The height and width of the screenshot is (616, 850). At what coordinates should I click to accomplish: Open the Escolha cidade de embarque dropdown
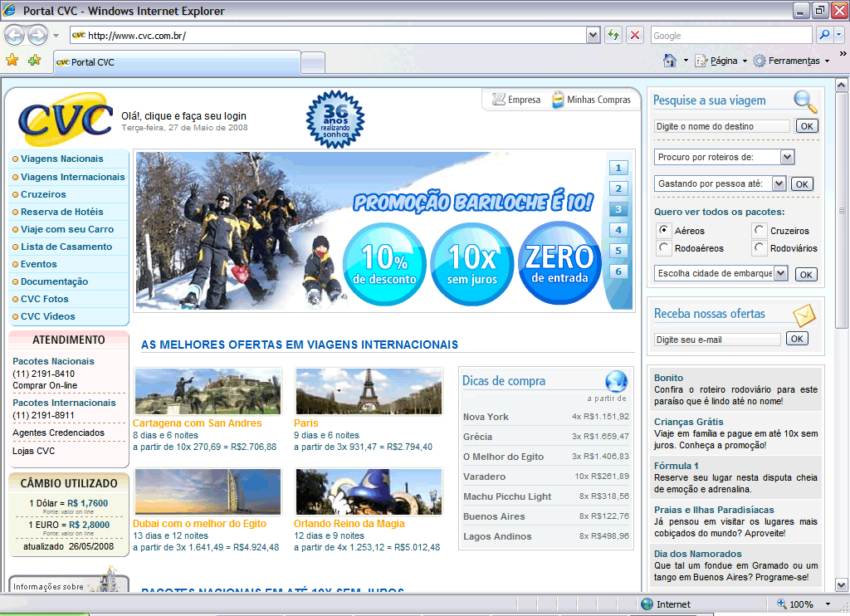click(780, 273)
